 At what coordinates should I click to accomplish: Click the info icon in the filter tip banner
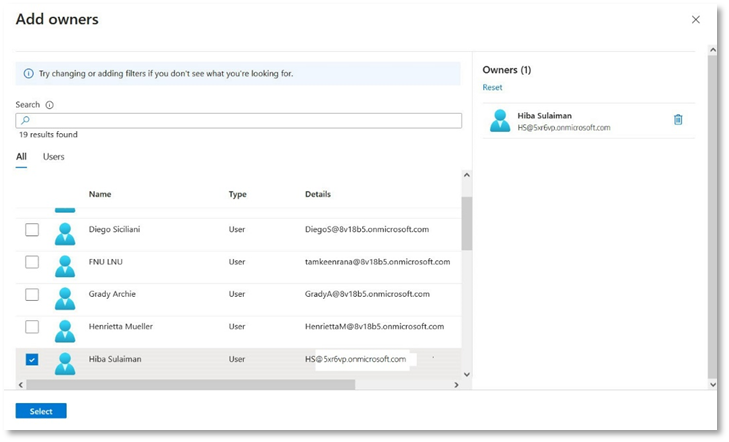[x=28, y=74]
